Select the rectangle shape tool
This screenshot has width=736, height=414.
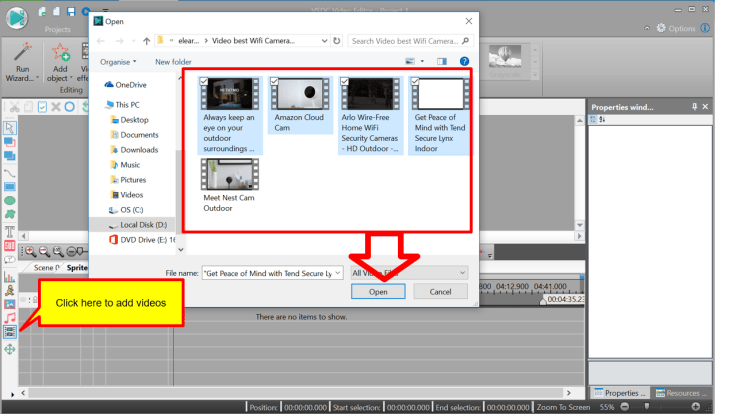(x=9, y=187)
